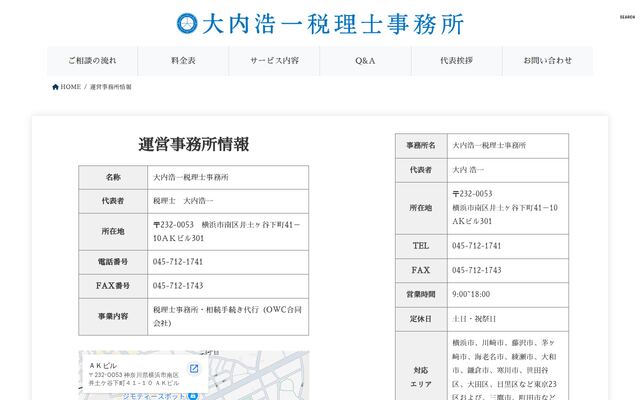This screenshot has height=400, width=640.
Task: Click the AKビル301 address cell in the sidebar table
Action: coord(508,208)
